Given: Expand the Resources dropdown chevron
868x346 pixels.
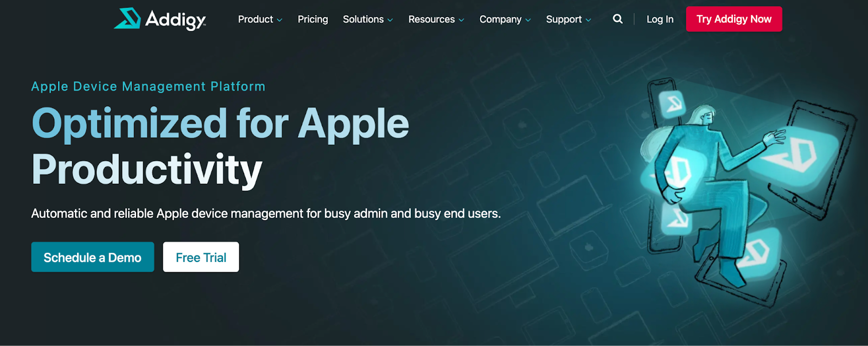Looking at the screenshot, I should click(x=461, y=20).
